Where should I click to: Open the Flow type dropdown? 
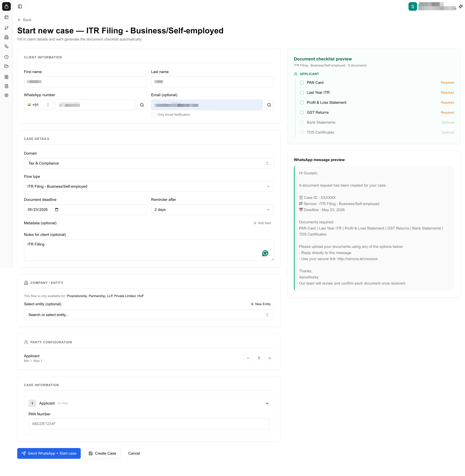pos(149,187)
